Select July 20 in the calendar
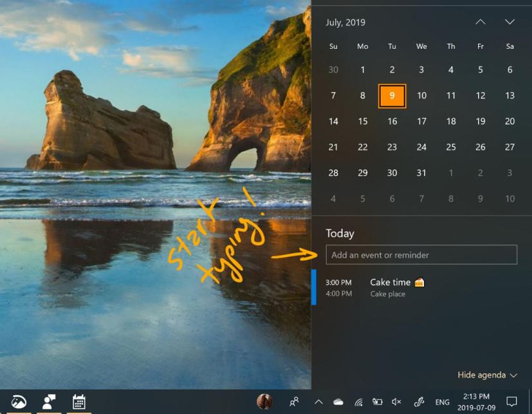The image size is (532, 414). coord(509,122)
